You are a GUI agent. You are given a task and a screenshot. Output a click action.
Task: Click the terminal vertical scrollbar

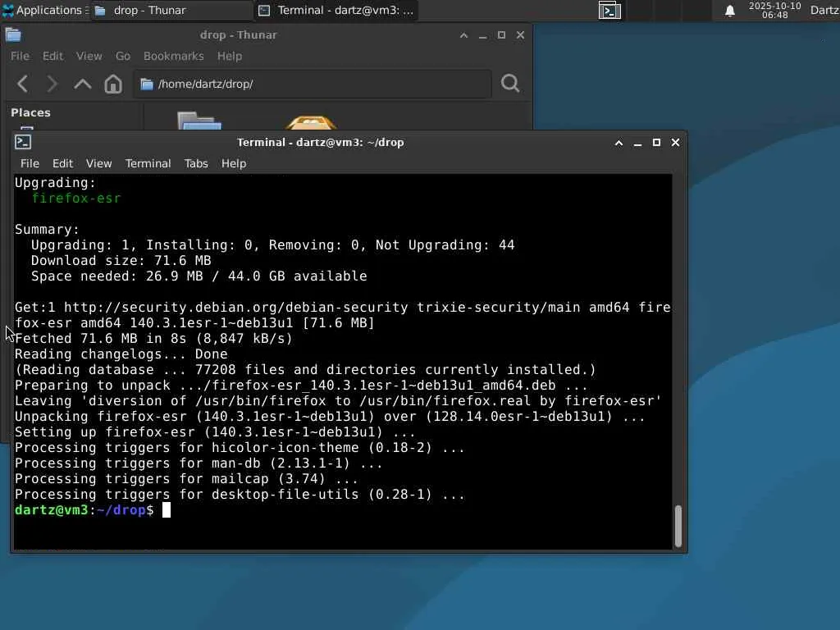[x=678, y=526]
